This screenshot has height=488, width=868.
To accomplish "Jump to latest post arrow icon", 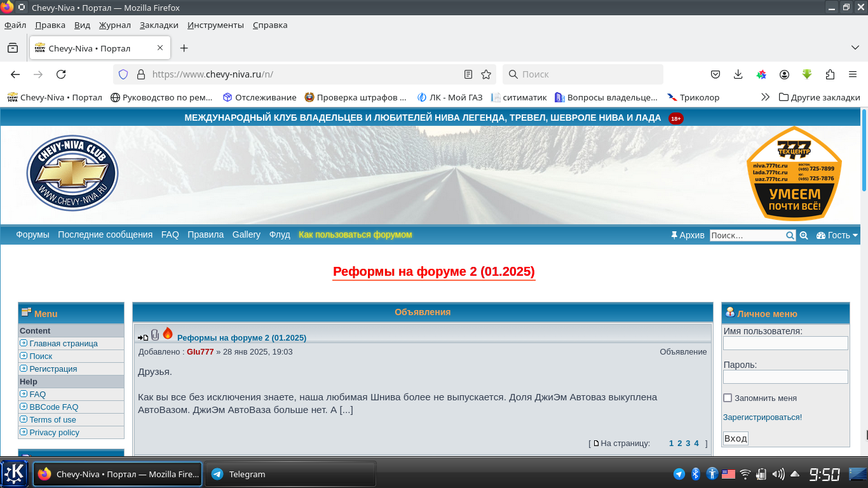I will point(143,338).
